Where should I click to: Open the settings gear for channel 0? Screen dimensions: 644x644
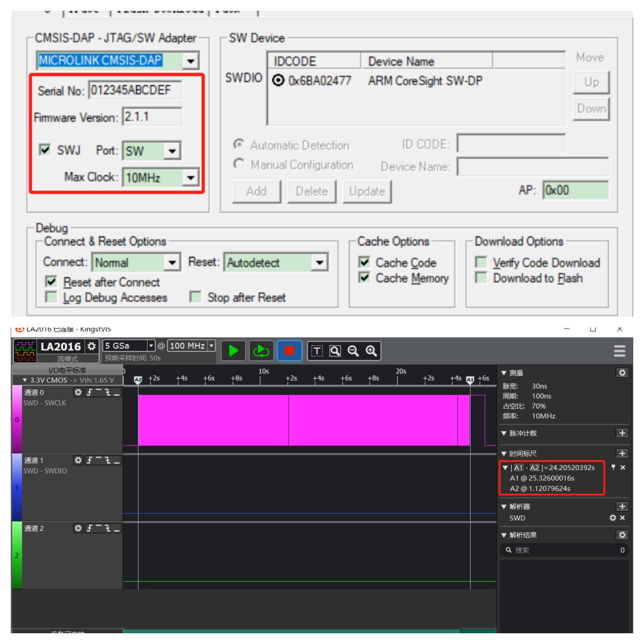[x=78, y=392]
